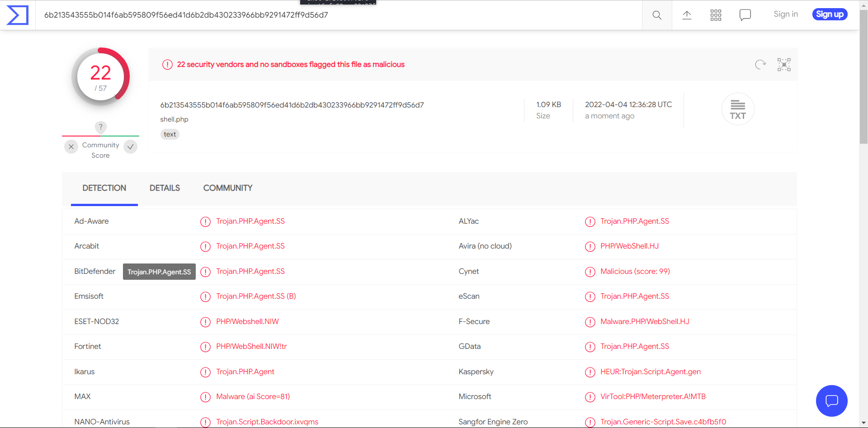Screen dimensions: 868x428
Task: Click alert icon in Ikarus row
Action: [x=205, y=372]
